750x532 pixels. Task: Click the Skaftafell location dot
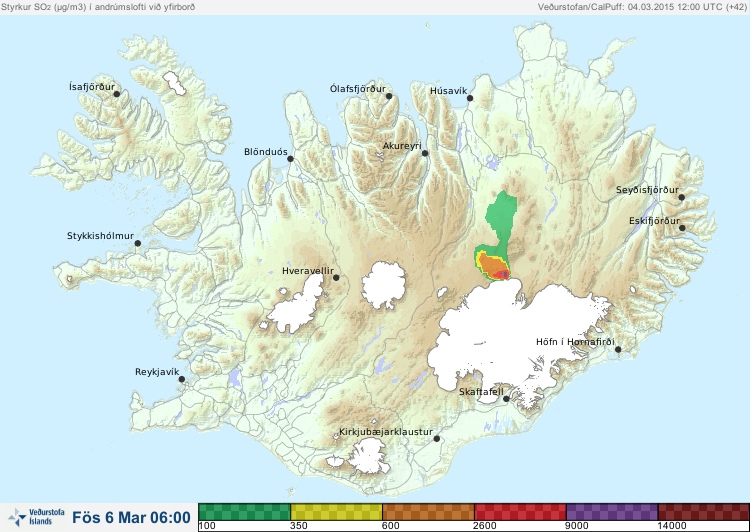[506, 399]
